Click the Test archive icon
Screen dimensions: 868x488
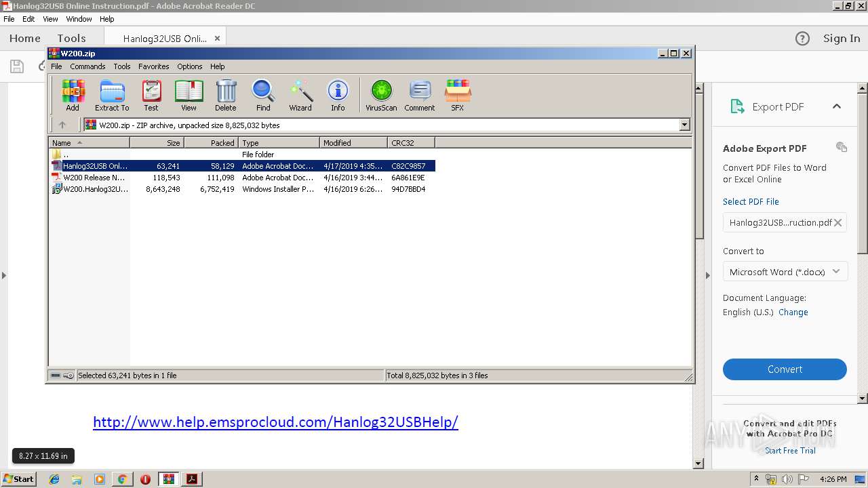click(x=151, y=95)
